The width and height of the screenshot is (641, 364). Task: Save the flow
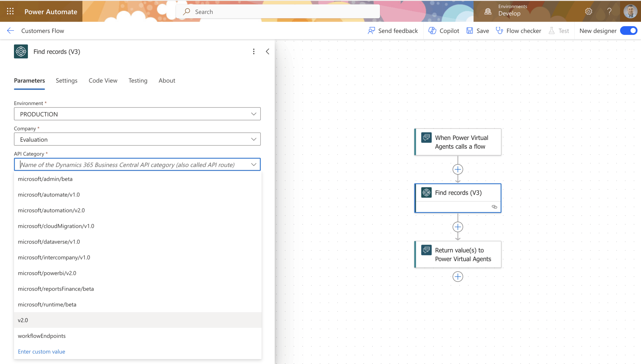click(x=478, y=31)
